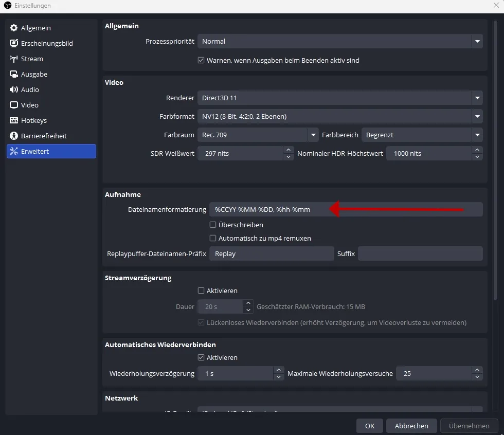
Task: Click the Erscheinungsbild icon in sidebar
Action: point(14,43)
